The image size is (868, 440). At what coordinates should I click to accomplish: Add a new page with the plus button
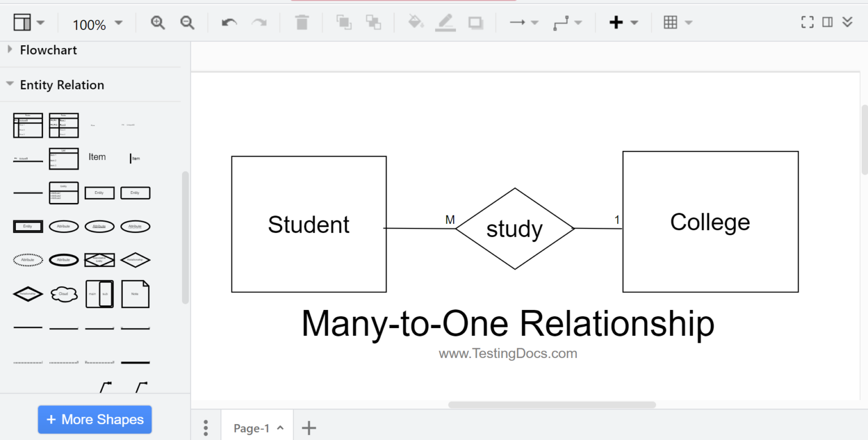309,428
